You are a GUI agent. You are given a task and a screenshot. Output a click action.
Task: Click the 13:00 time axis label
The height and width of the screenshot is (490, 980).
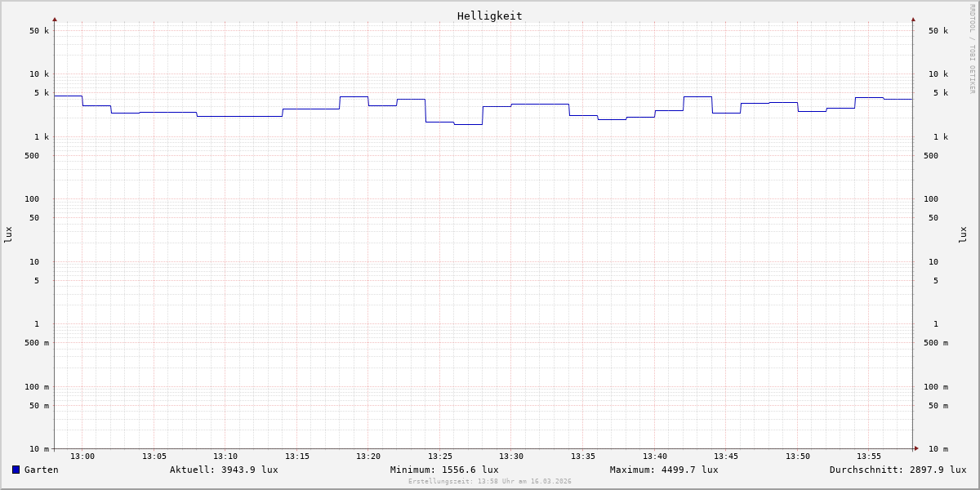point(82,457)
